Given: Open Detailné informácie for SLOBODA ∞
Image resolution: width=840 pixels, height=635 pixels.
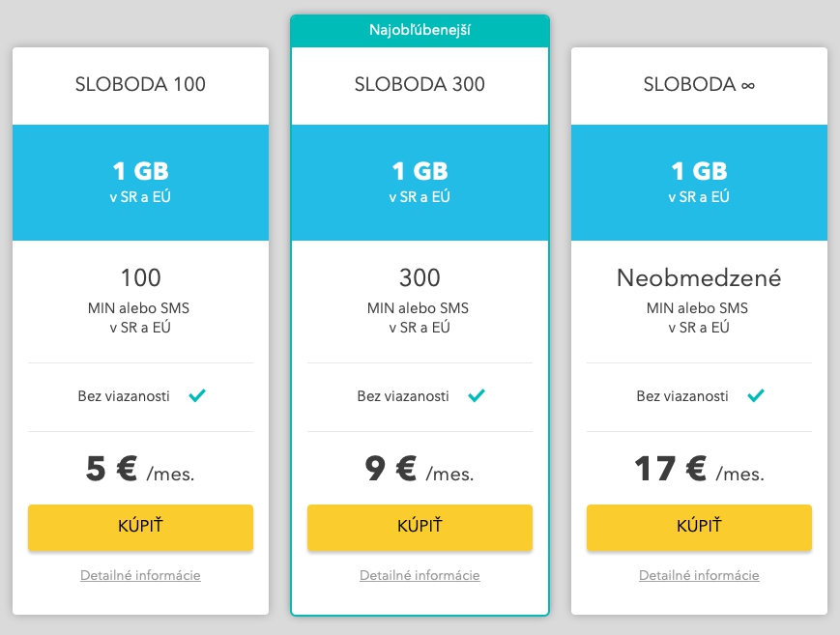Looking at the screenshot, I should [x=699, y=575].
